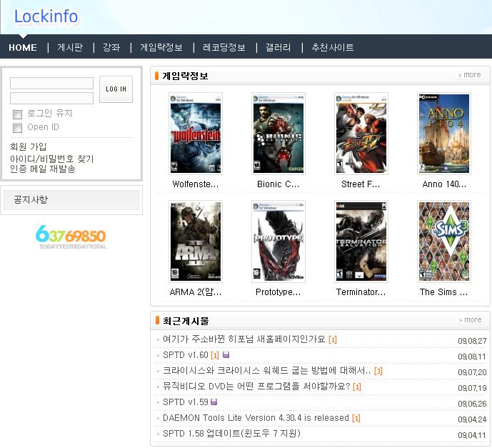The width and height of the screenshot is (492, 448).
Task: Open DAEMON Tools Lite Version 4.30.4 post
Action: click(256, 418)
